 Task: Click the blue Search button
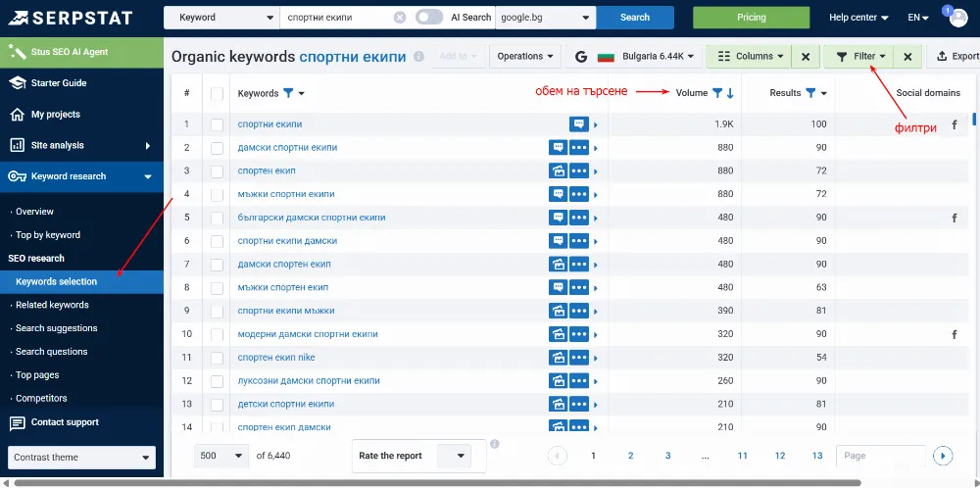pos(635,18)
